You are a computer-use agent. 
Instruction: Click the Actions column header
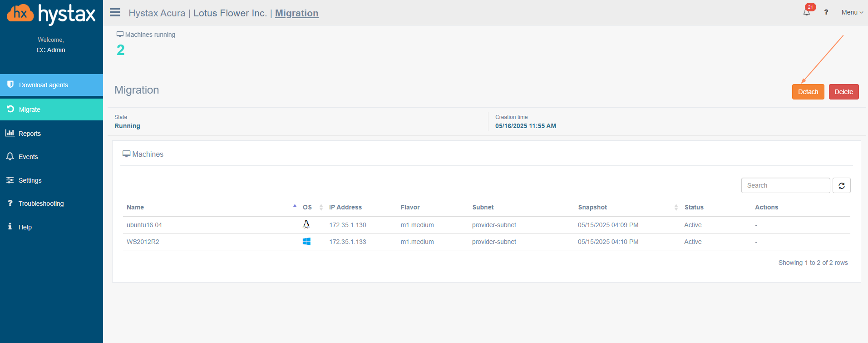[x=767, y=207]
